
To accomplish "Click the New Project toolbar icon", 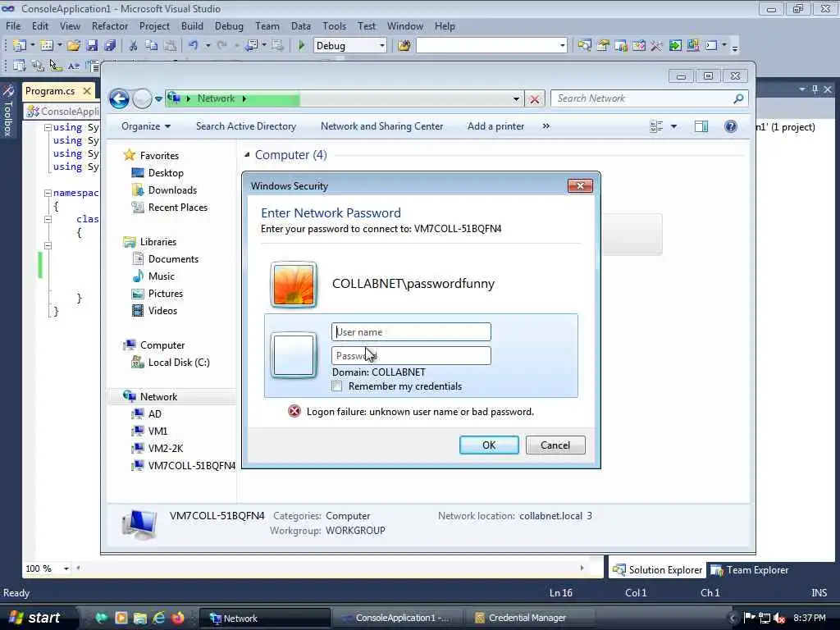I will click(x=20, y=46).
